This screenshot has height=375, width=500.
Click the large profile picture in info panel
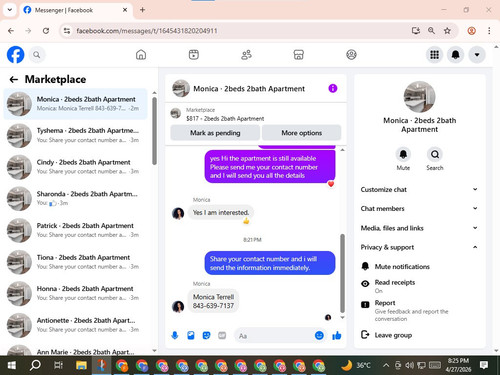tap(419, 97)
